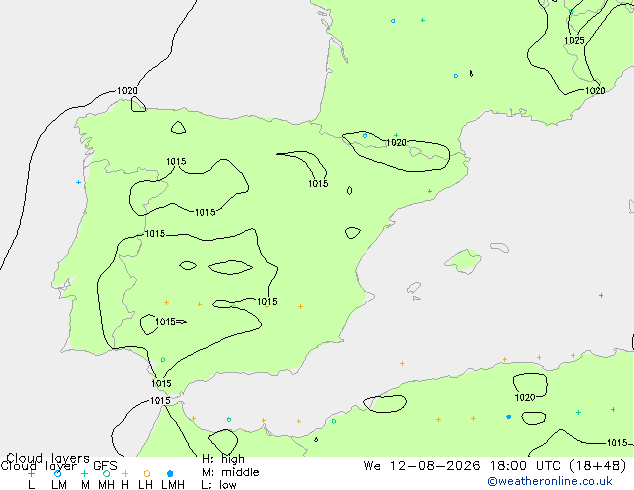Screen dimensions: 634x490
Task: Click the date text 'We 12-08-2026 18:00 UTC'
Action: 464,466
